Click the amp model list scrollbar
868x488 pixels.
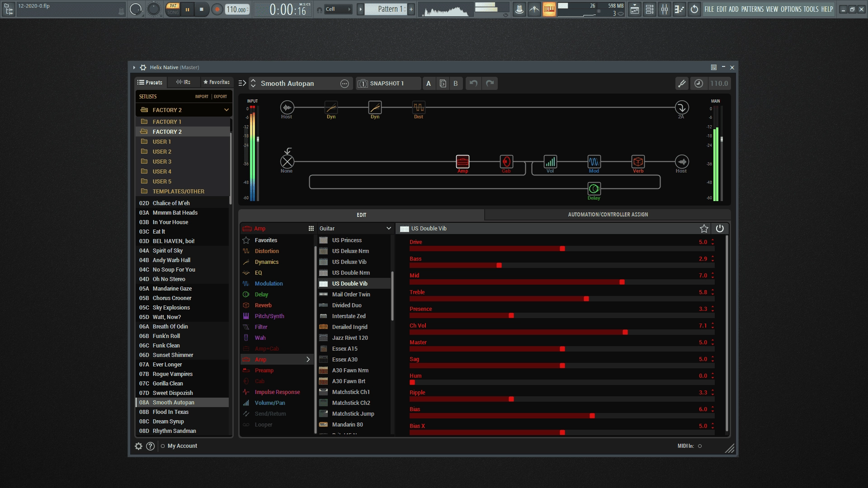click(x=392, y=296)
